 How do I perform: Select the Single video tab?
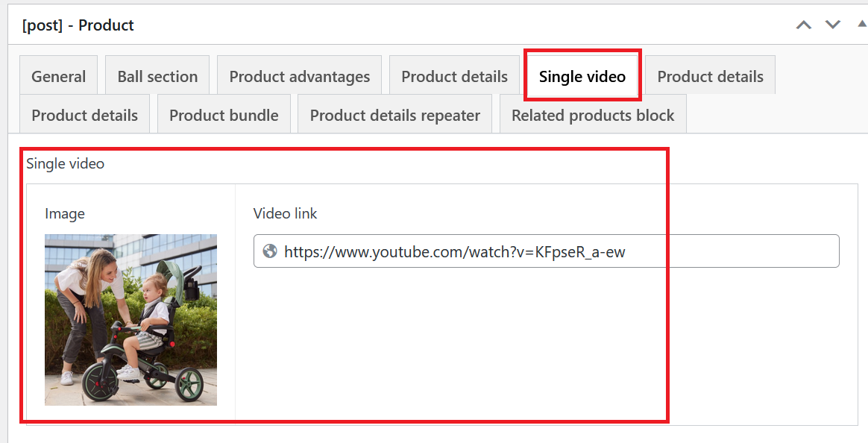click(582, 76)
